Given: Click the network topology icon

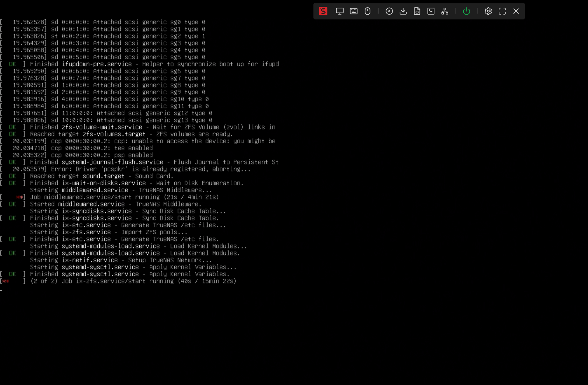Looking at the screenshot, I should point(445,11).
